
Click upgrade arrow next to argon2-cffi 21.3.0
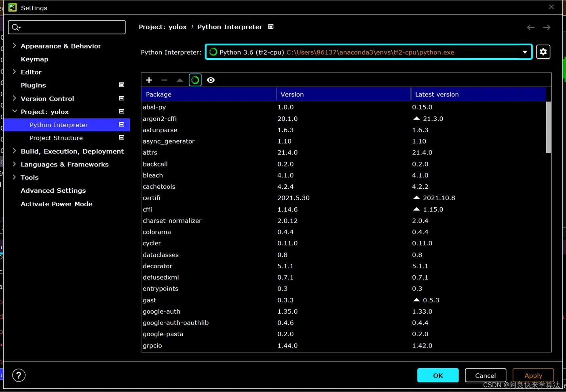[416, 118]
